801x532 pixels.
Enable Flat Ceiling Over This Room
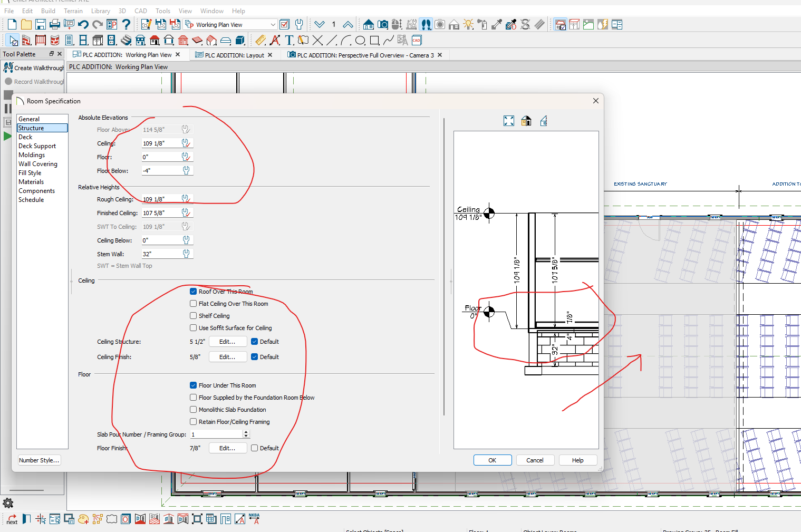click(x=194, y=304)
